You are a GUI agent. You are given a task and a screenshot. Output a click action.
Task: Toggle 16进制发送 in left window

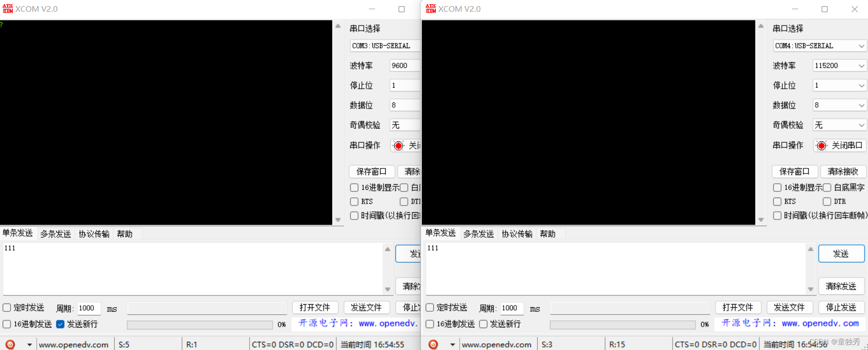7,324
